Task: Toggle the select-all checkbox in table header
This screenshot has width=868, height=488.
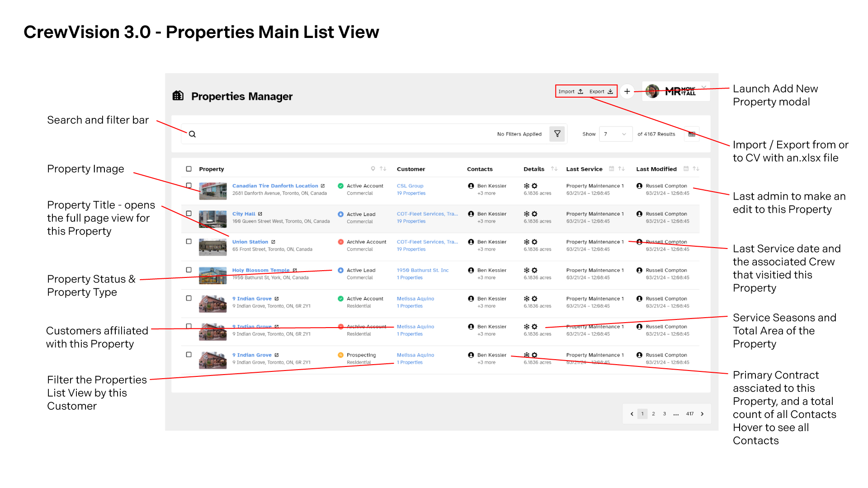Action: [189, 169]
